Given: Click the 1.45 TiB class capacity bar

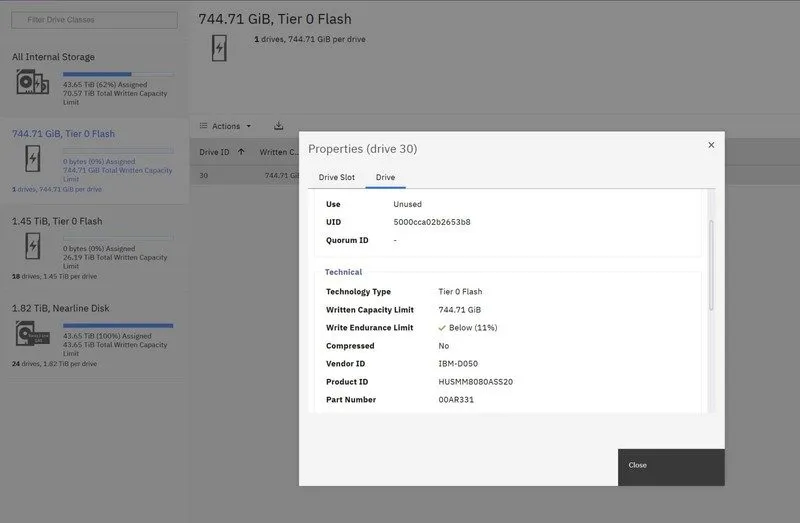Looking at the screenshot, I should [118, 238].
